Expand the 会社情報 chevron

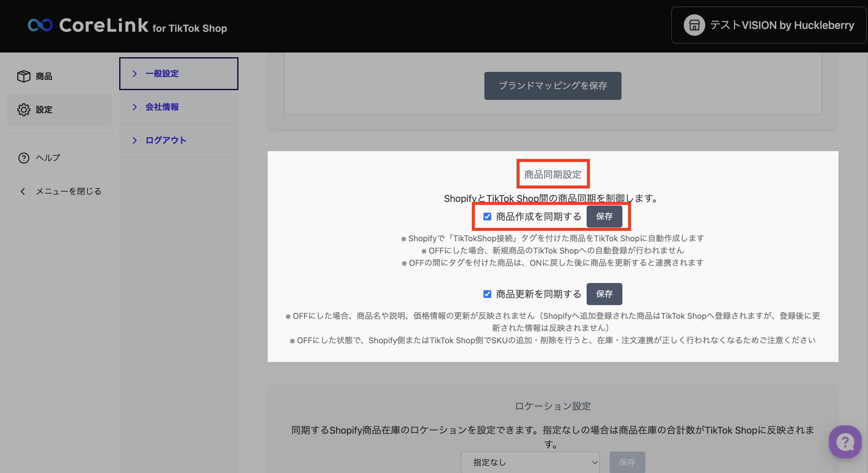[134, 107]
